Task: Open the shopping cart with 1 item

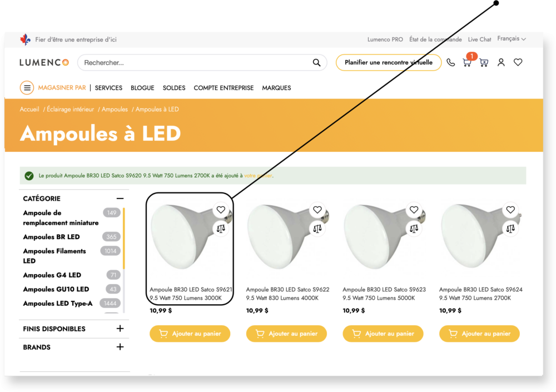Action: point(467,62)
